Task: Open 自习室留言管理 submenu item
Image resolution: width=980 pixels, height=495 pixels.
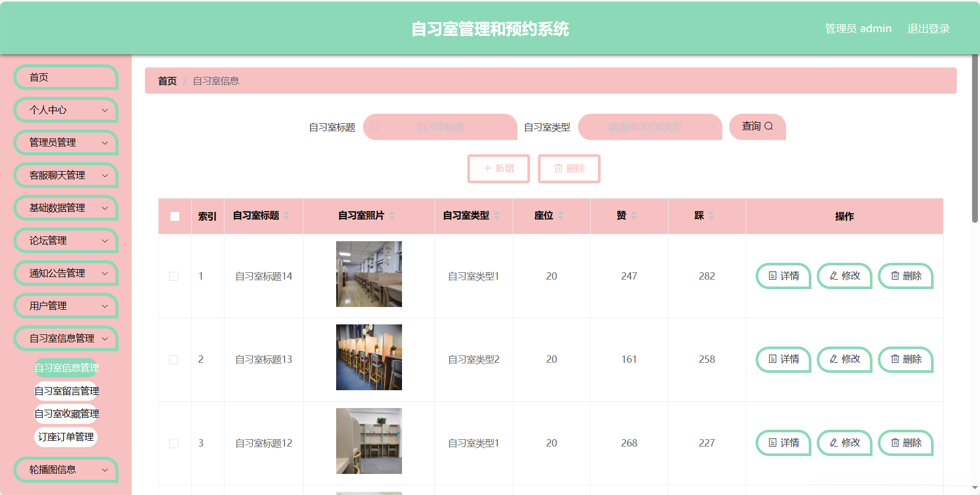Action: 66,391
